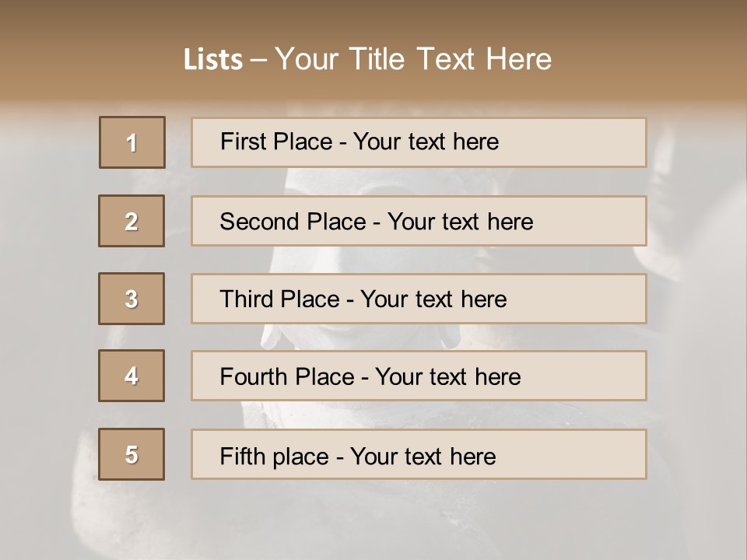Click the bold word 'Lists' in the title

pyautogui.click(x=213, y=59)
